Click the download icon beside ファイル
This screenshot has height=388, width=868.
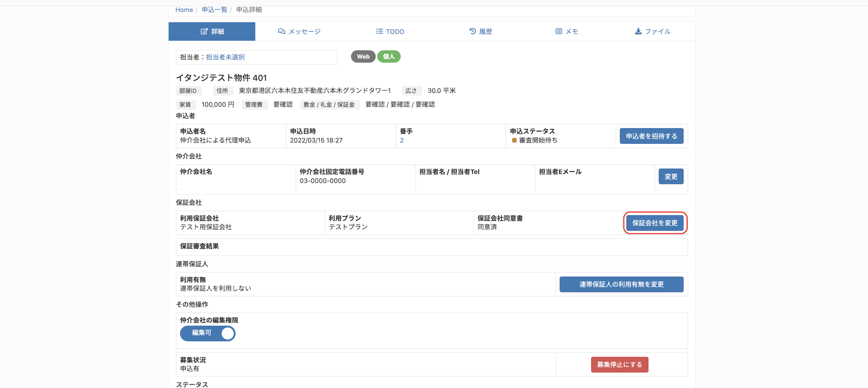pos(638,31)
